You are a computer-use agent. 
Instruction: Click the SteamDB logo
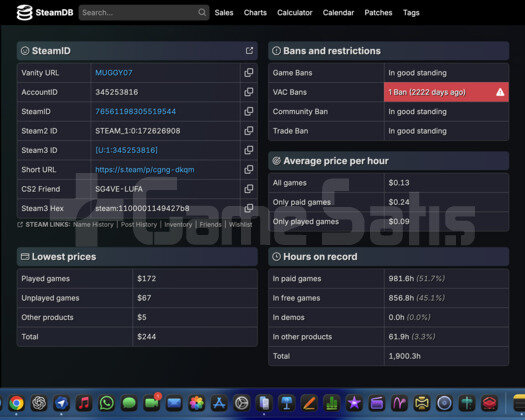click(x=45, y=13)
